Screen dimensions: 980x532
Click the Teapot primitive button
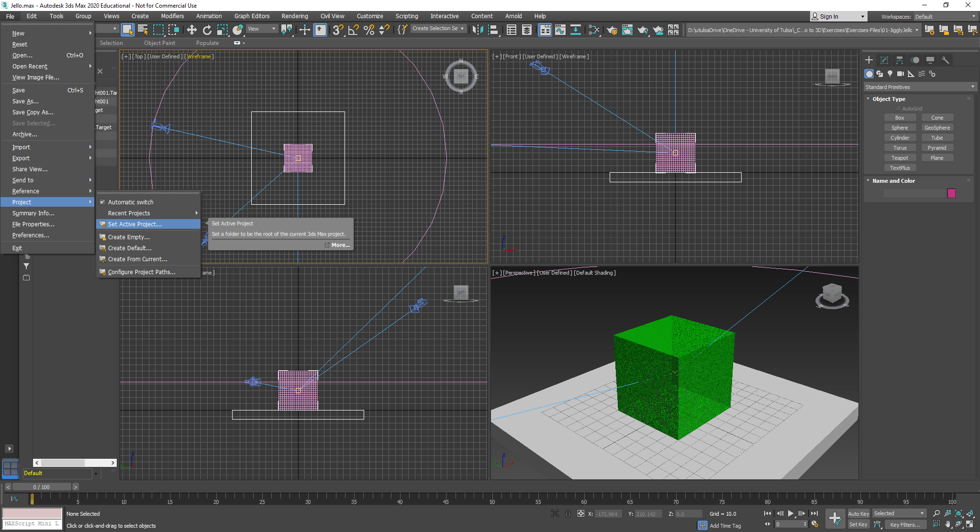[900, 157]
